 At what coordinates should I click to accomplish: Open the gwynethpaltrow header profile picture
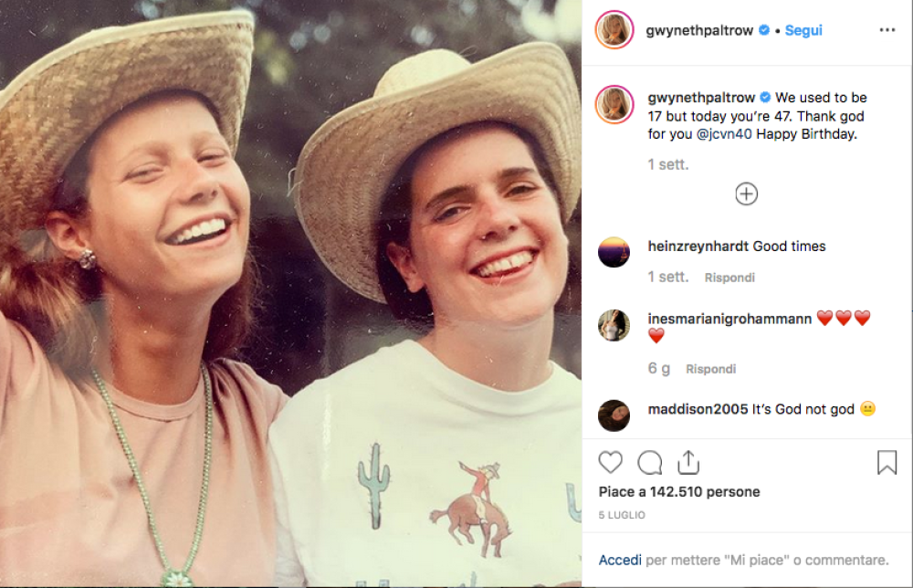(614, 30)
